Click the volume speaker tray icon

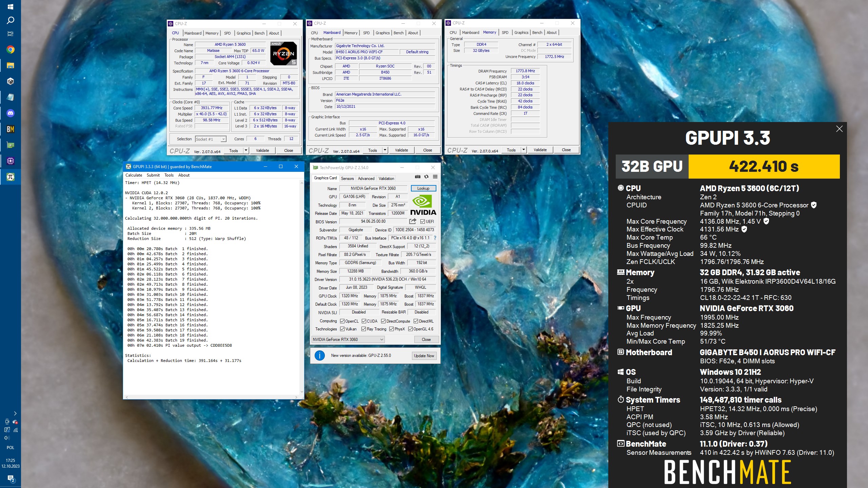[7, 438]
